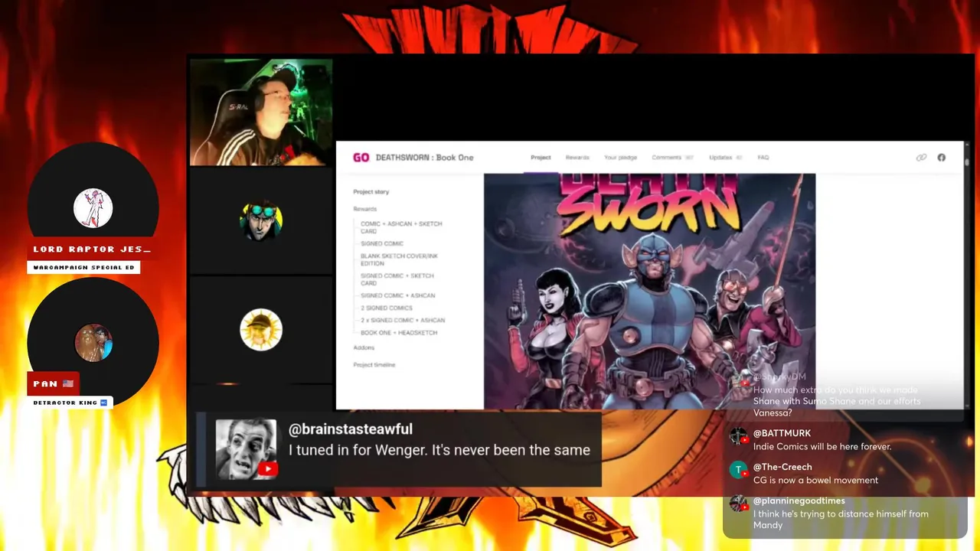Click 'CG is now a bowel movement' message
980x551 pixels.
pos(815,481)
